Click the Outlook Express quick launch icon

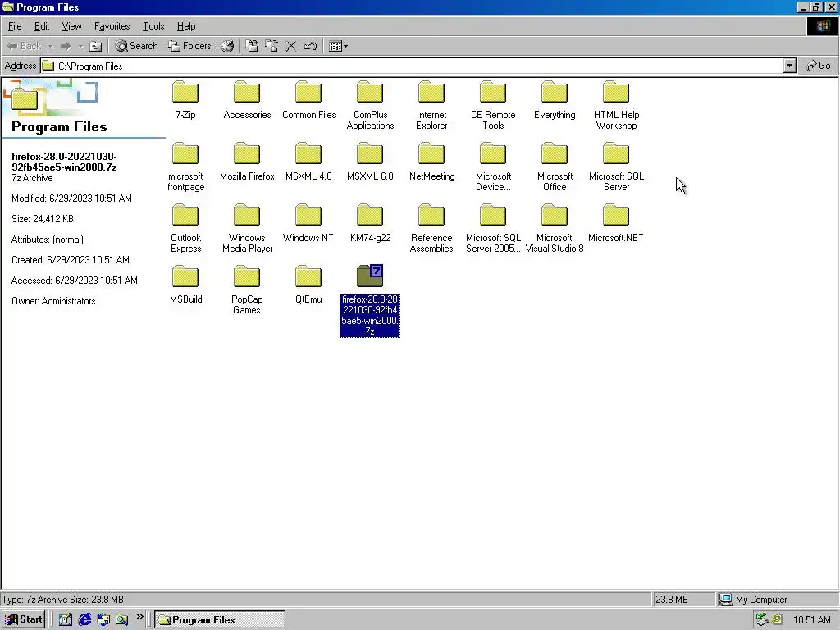[x=103, y=620]
